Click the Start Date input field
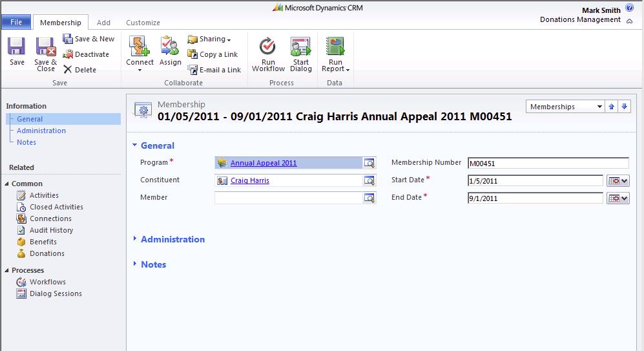644x351 pixels. coord(535,181)
